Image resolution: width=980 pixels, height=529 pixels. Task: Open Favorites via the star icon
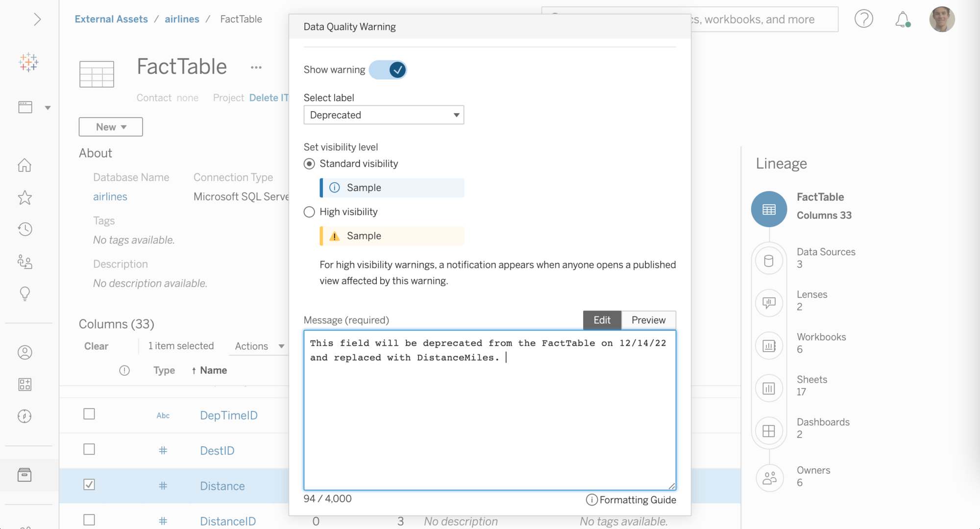click(24, 197)
